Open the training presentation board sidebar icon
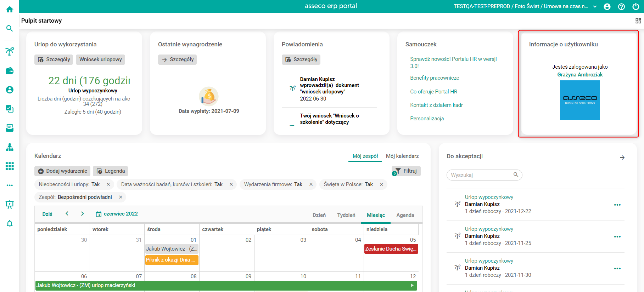This screenshot has width=644, height=292. [x=10, y=204]
